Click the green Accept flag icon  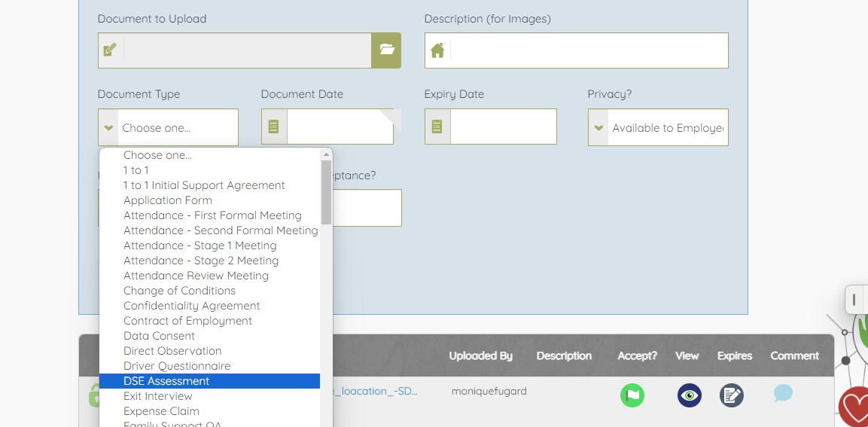coord(632,395)
